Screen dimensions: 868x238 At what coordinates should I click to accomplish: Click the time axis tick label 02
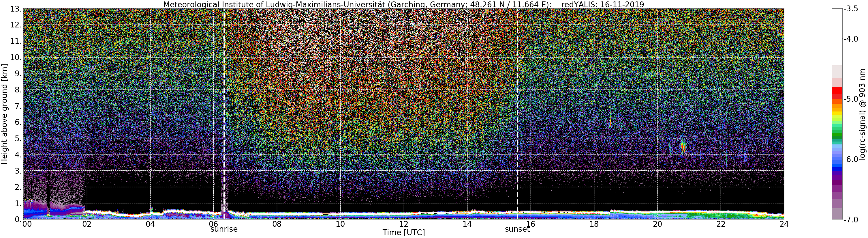pos(87,224)
